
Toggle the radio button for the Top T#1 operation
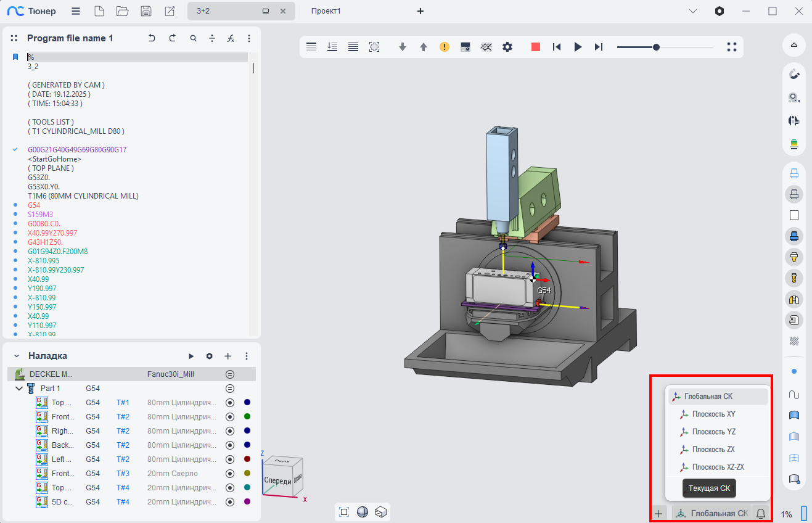[x=230, y=403]
